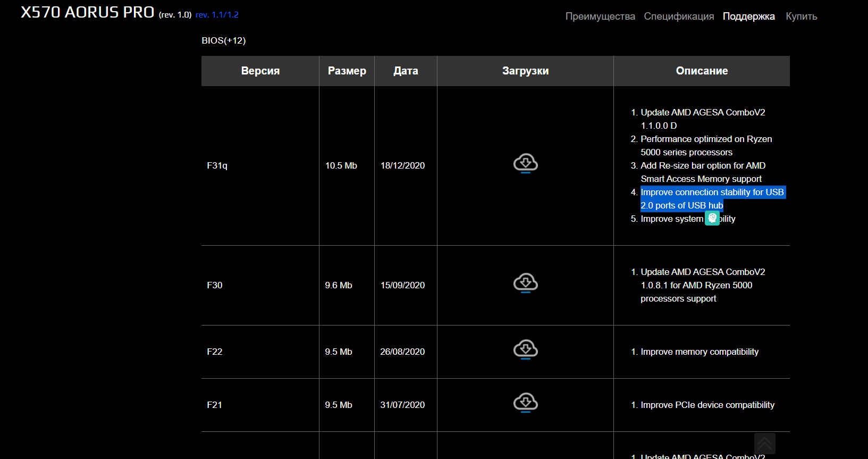Viewport: 868px width, 459px height.
Task: Download the F30 BIOS file
Action: pyautogui.click(x=525, y=283)
